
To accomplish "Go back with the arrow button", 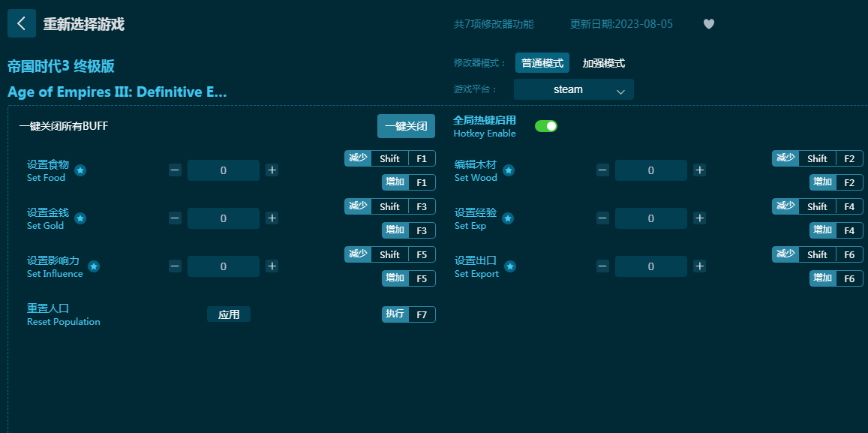I will (22, 23).
